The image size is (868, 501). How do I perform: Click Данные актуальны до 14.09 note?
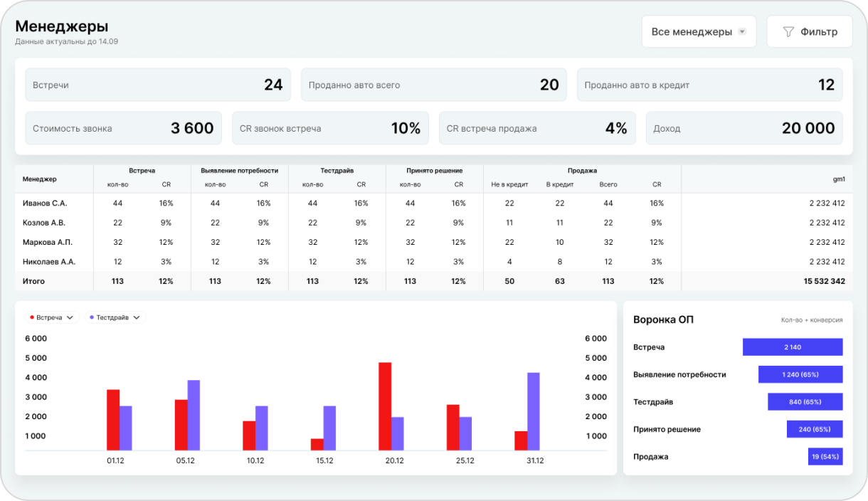pos(67,41)
